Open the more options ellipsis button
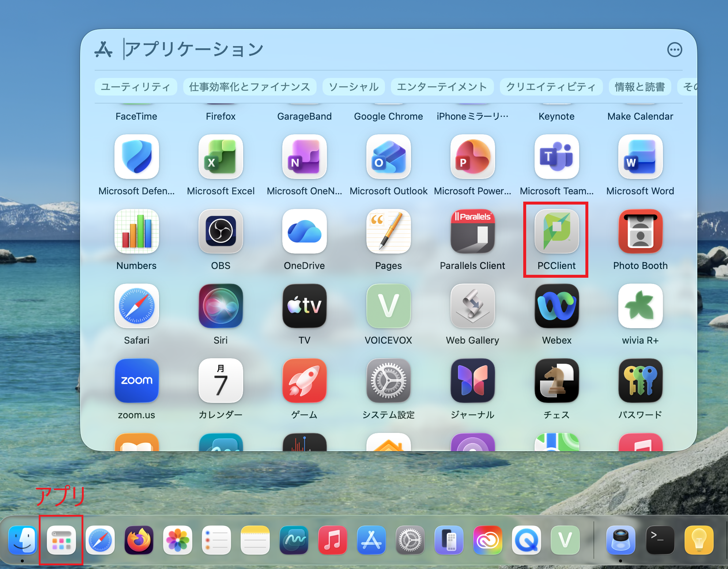 pos(675,49)
